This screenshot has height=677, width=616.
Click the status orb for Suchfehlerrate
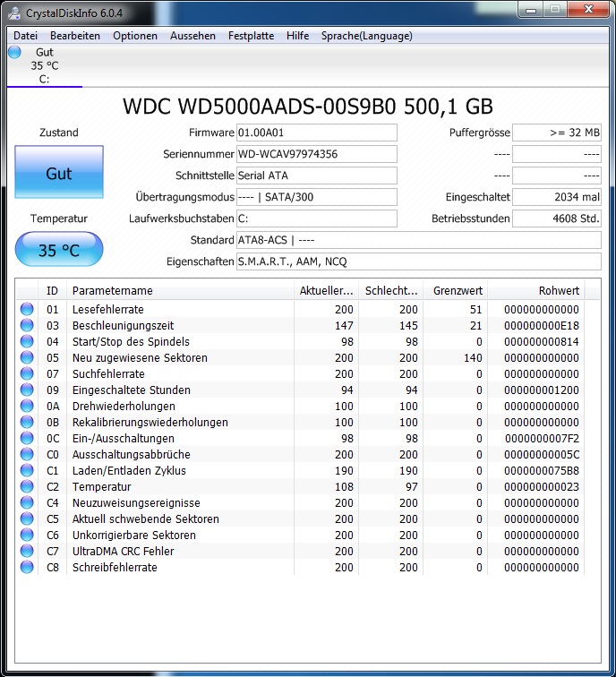[27, 373]
